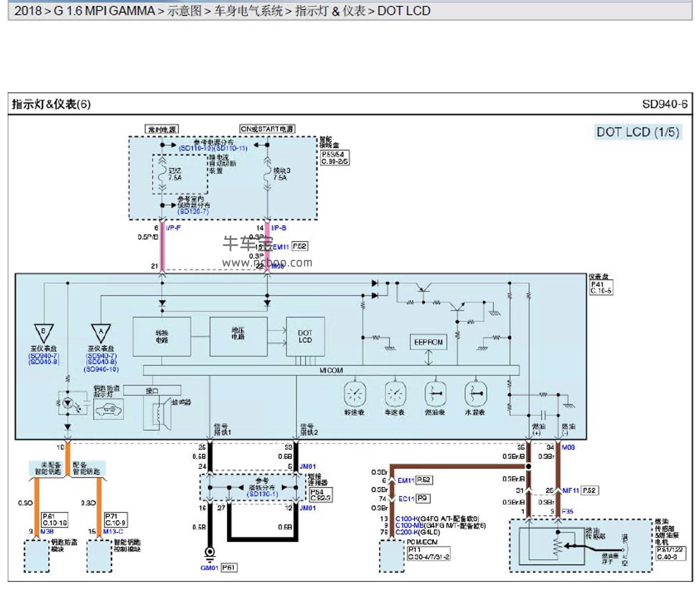Viewport: 700px width, 592px height.
Task: Click the M13-C connector label
Action: (113, 531)
